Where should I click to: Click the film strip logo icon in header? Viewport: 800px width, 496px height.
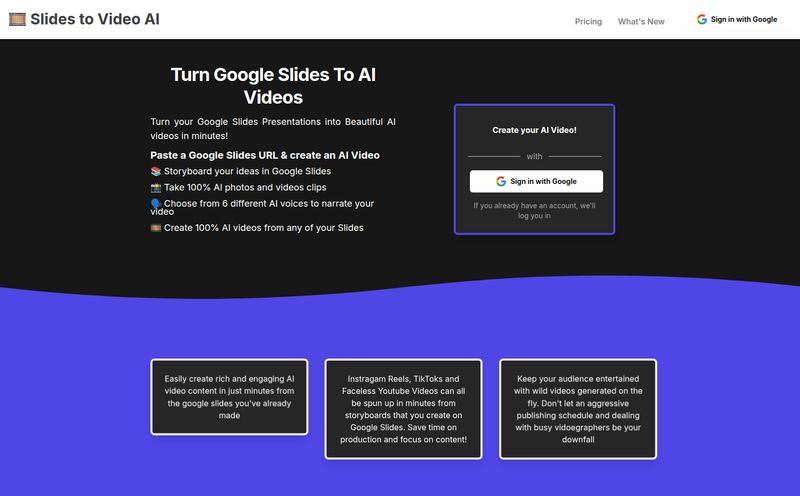pyautogui.click(x=17, y=19)
